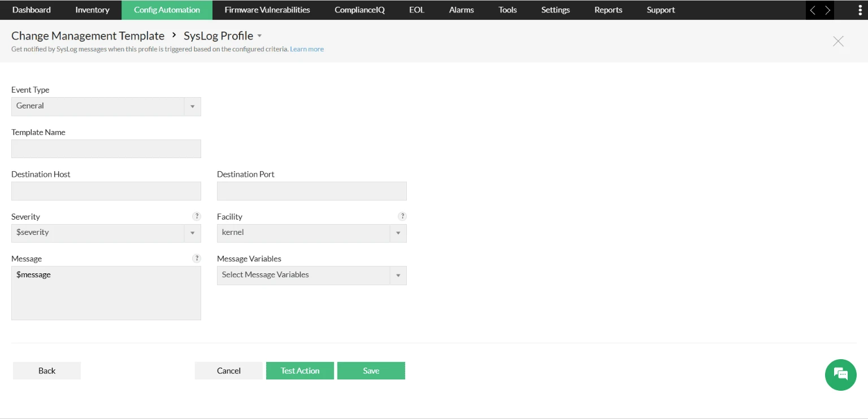
Task: Open the Learn more link
Action: tap(307, 49)
